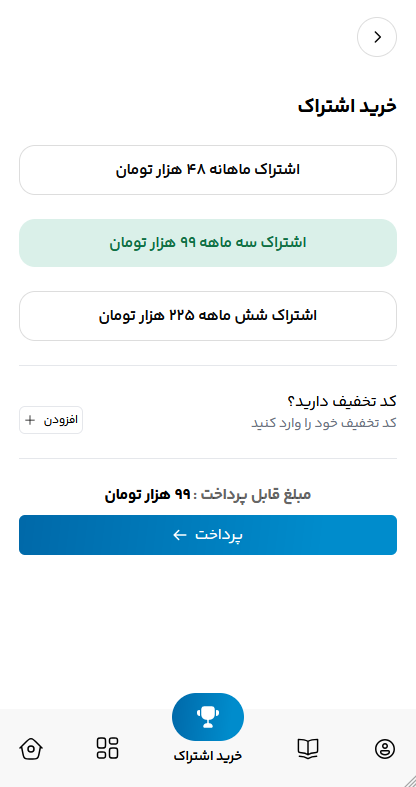Select the monthly ۴۸ هزار تومان plan
The image size is (416, 787).
tap(208, 170)
